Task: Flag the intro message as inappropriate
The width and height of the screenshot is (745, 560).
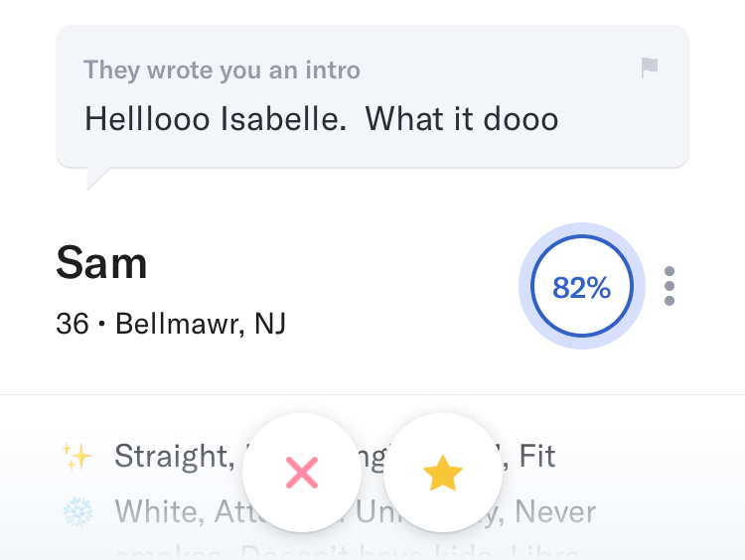Action: click(x=649, y=68)
